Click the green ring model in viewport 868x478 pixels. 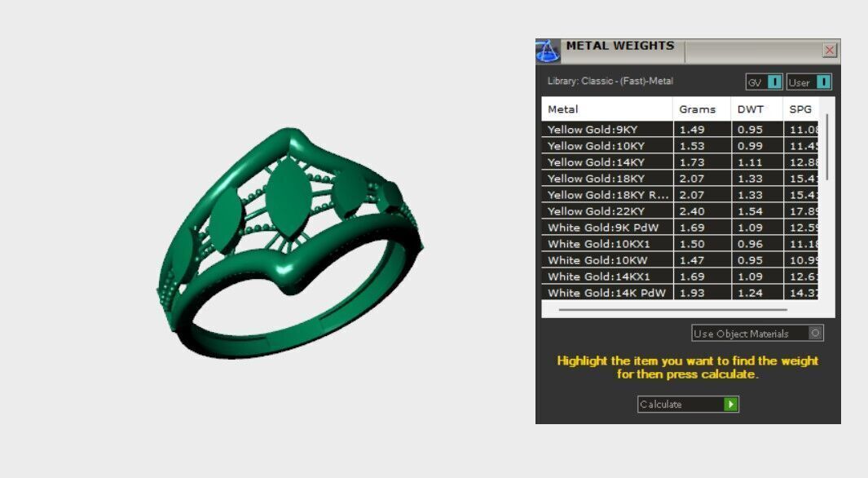[289, 244]
